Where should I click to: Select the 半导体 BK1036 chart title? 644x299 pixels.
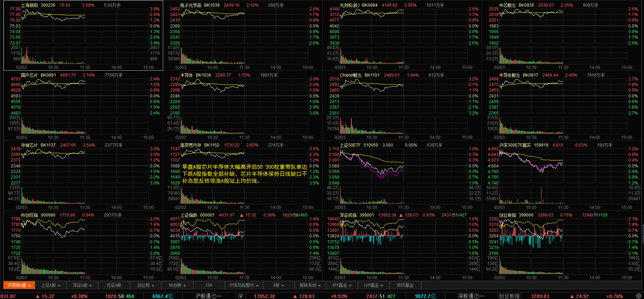(x=196, y=75)
